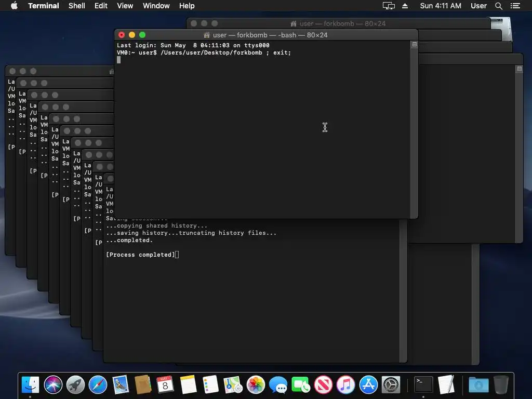
Task: Open Trash in the Dock
Action: click(x=501, y=385)
